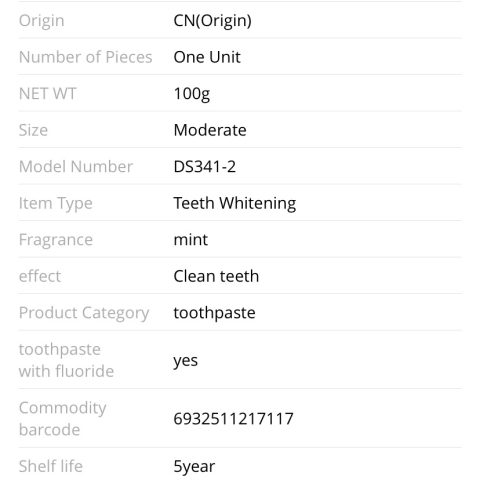This screenshot has width=480, height=480.
Task: Select the Clean teeth effect value
Action: (216, 276)
